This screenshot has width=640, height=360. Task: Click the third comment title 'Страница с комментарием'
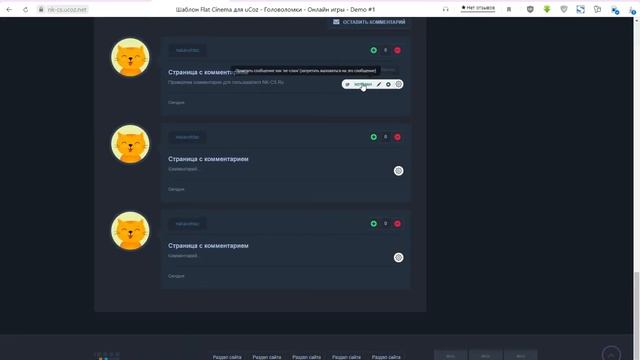pyautogui.click(x=208, y=246)
